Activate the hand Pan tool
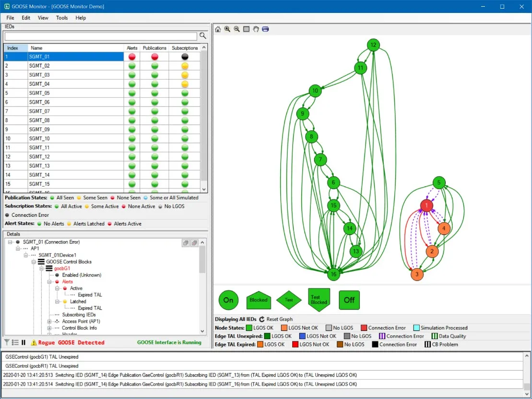The width and height of the screenshot is (532, 399). [x=256, y=29]
